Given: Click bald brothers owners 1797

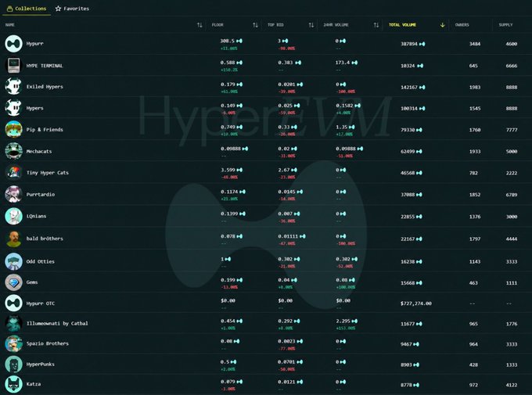Looking at the screenshot, I should coord(475,239).
